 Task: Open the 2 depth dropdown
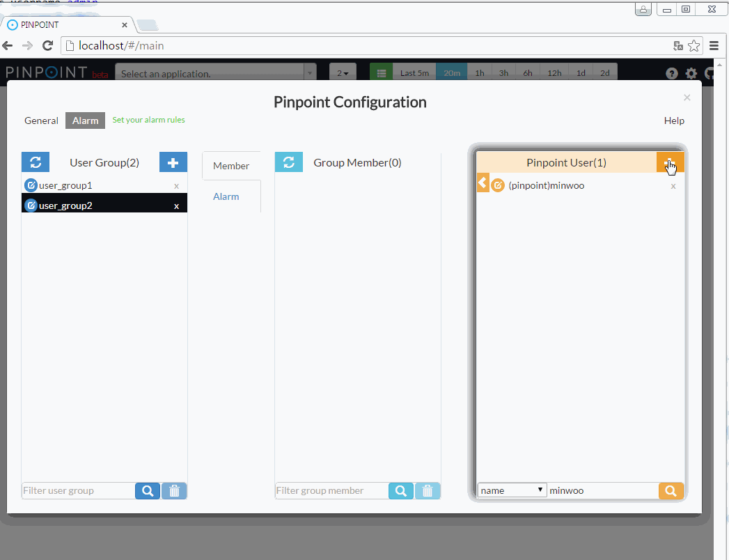[343, 73]
